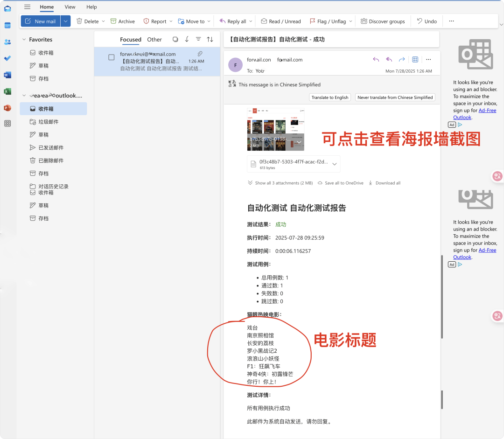The width and height of the screenshot is (504, 439).
Task: Click Never translate from Chinese Simplified
Action: (395, 98)
